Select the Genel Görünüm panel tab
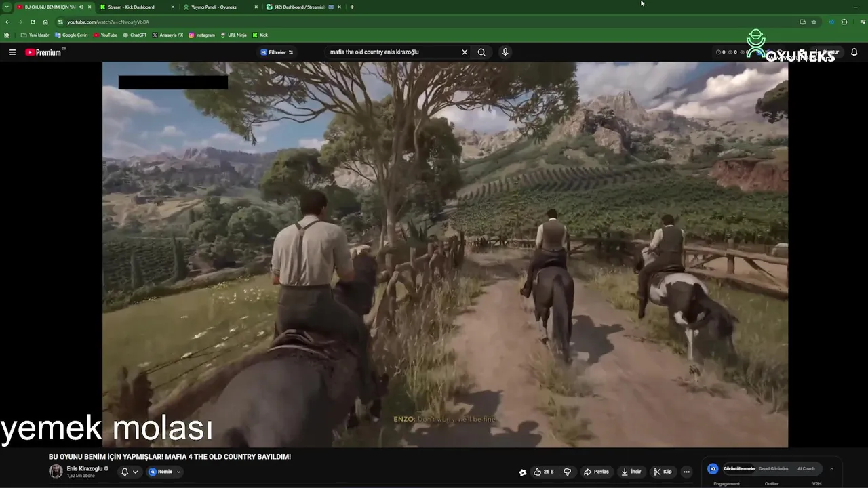 pos(773,468)
